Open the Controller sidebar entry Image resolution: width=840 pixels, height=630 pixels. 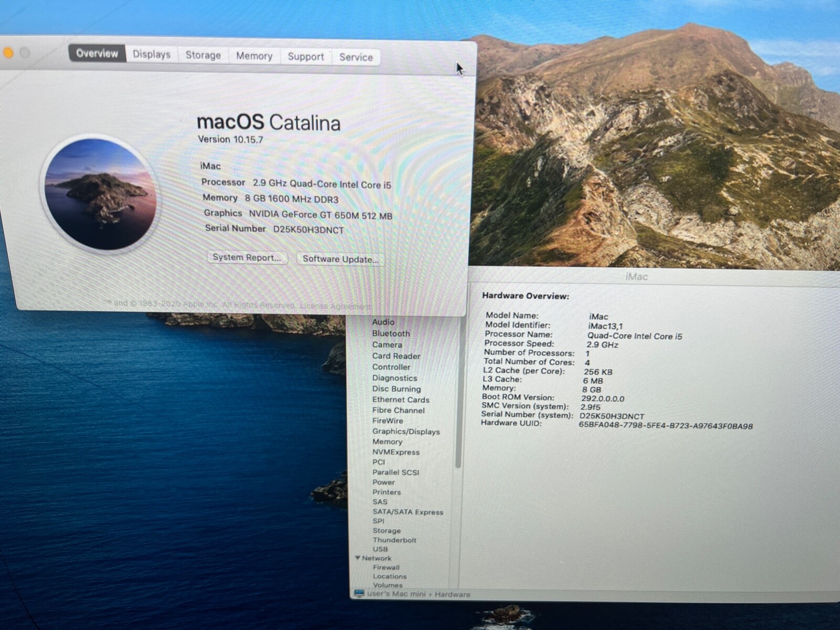391,367
